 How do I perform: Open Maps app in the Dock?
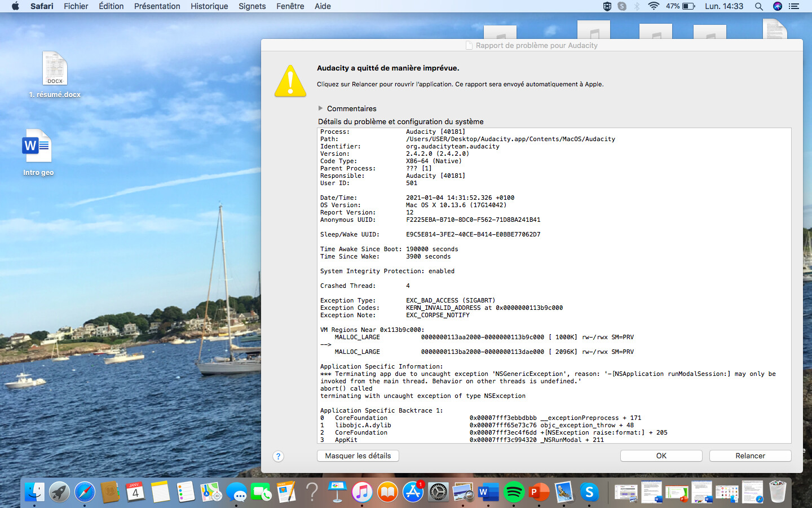click(211, 492)
